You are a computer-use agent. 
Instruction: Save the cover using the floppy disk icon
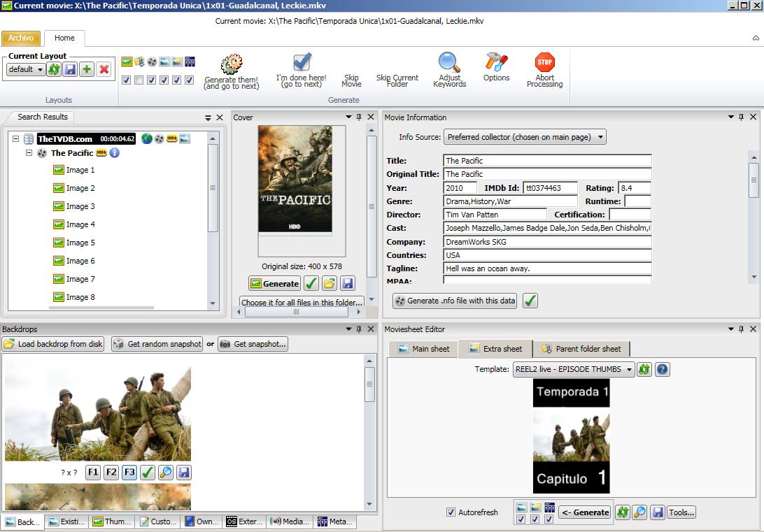[x=348, y=283]
